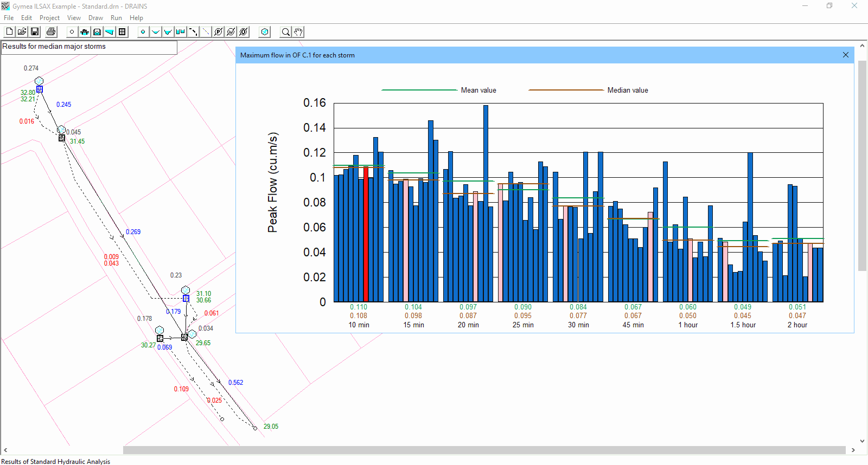
Task: Choose the sub-catchment hexagon tool
Action: [265, 32]
